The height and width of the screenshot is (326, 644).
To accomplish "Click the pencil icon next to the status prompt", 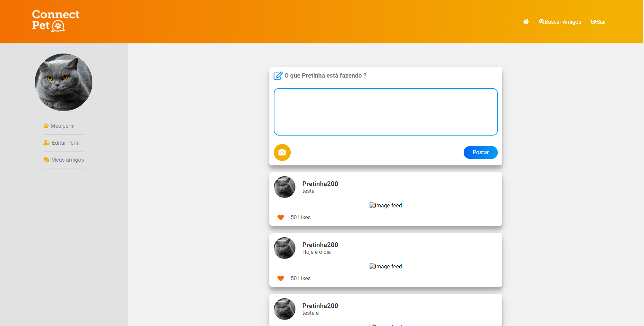I will click(x=278, y=76).
